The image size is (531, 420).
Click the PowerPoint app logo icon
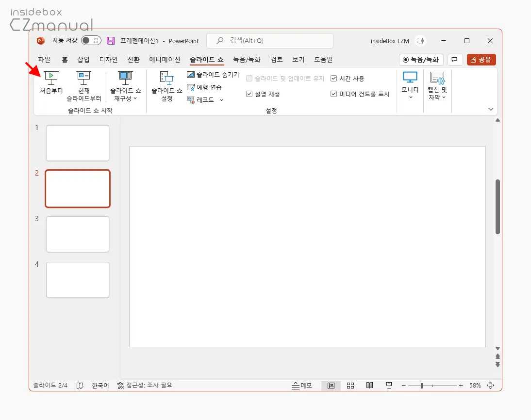41,41
